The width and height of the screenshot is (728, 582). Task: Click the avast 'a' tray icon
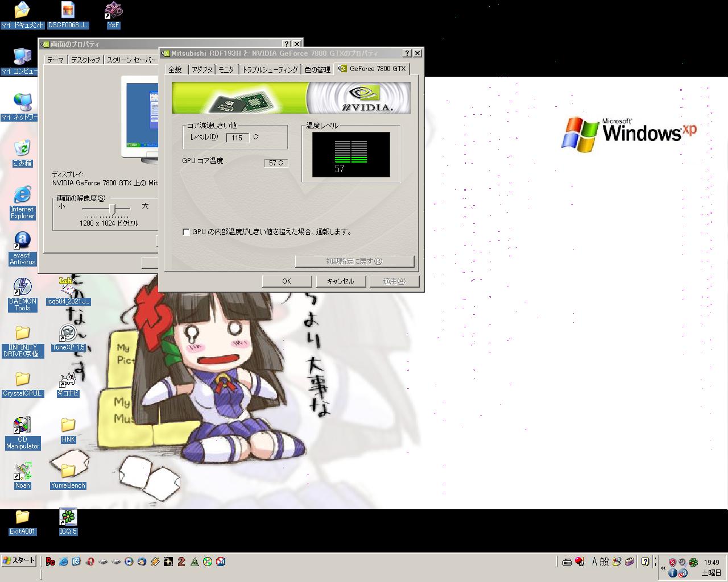[x=682, y=573]
